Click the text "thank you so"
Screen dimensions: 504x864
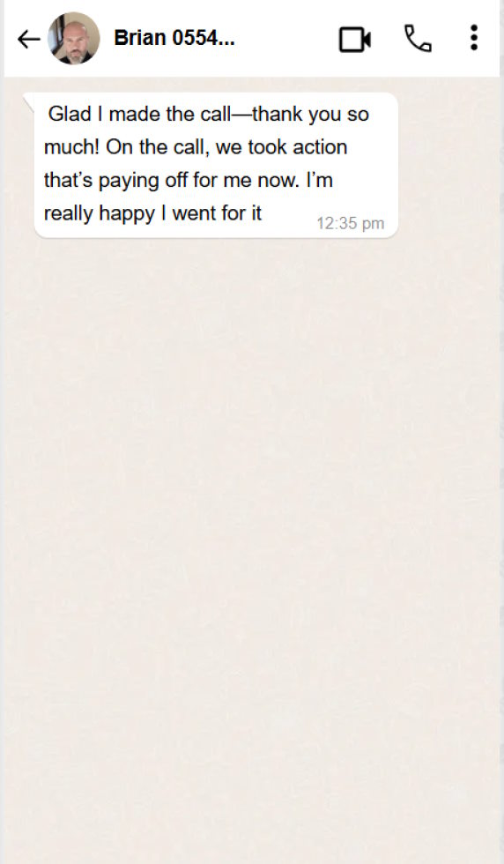tap(311, 114)
